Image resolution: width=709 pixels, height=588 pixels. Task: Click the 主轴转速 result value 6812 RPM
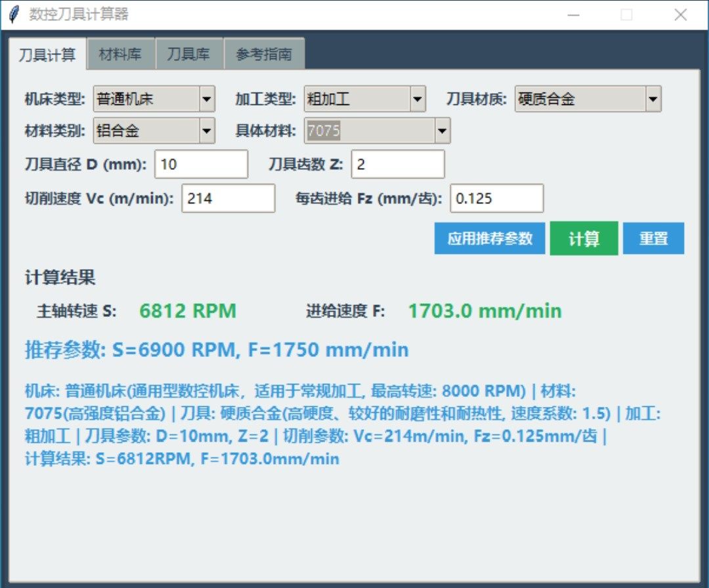point(188,311)
